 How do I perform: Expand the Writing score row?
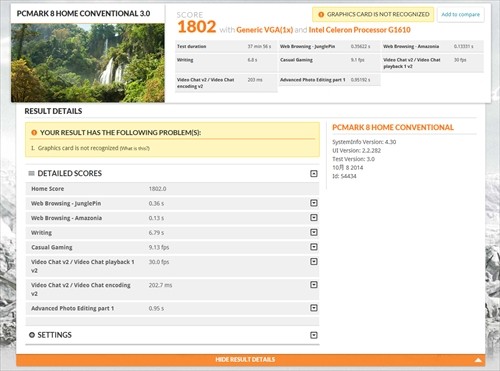314,232
